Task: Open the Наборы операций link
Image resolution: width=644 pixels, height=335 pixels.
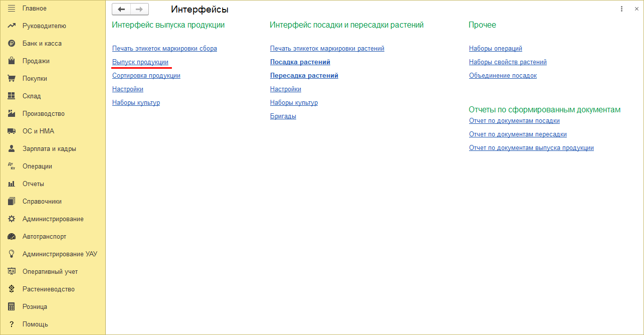Action: [x=496, y=49]
